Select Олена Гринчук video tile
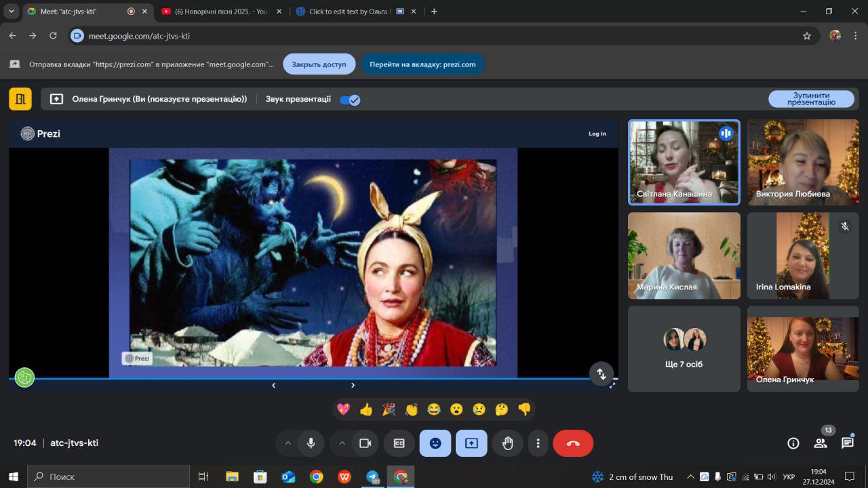 pos(803,348)
